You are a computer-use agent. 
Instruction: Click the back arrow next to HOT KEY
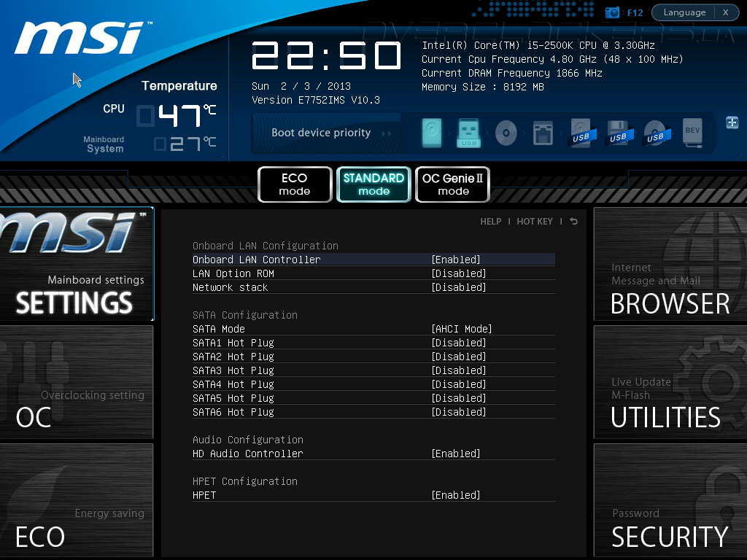[x=573, y=222]
